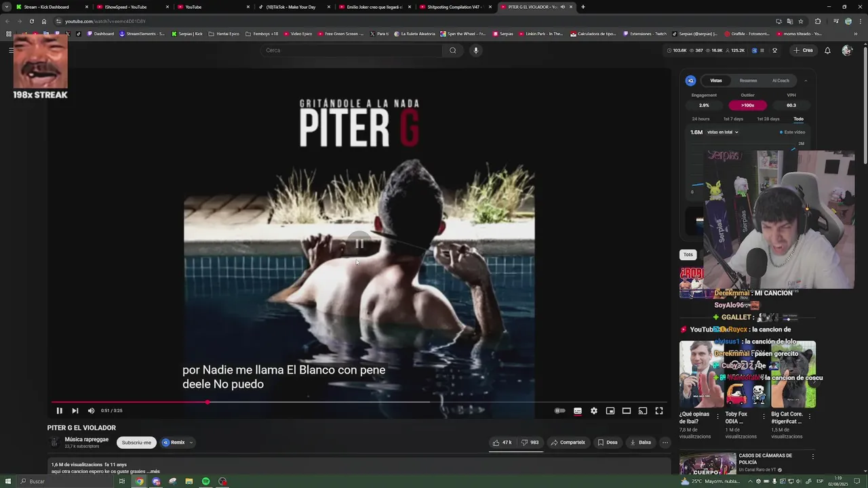Open the Crea create button
The height and width of the screenshot is (488, 868).
pyautogui.click(x=803, y=50)
